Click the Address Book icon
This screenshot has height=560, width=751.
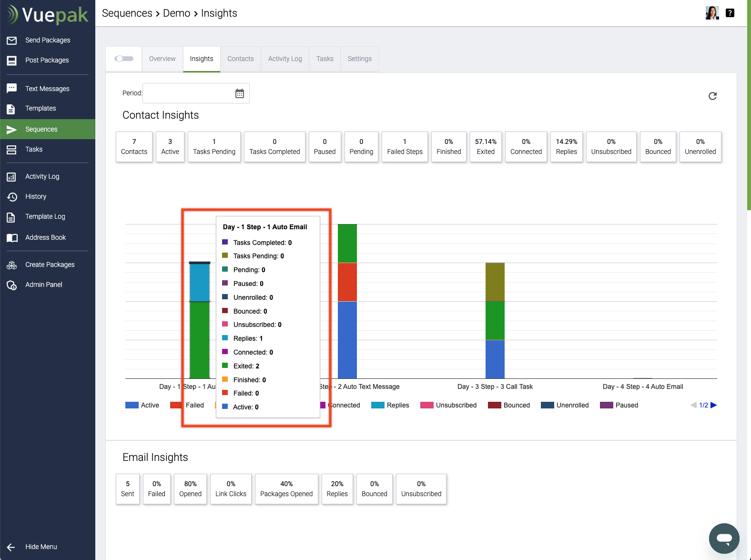(x=12, y=238)
